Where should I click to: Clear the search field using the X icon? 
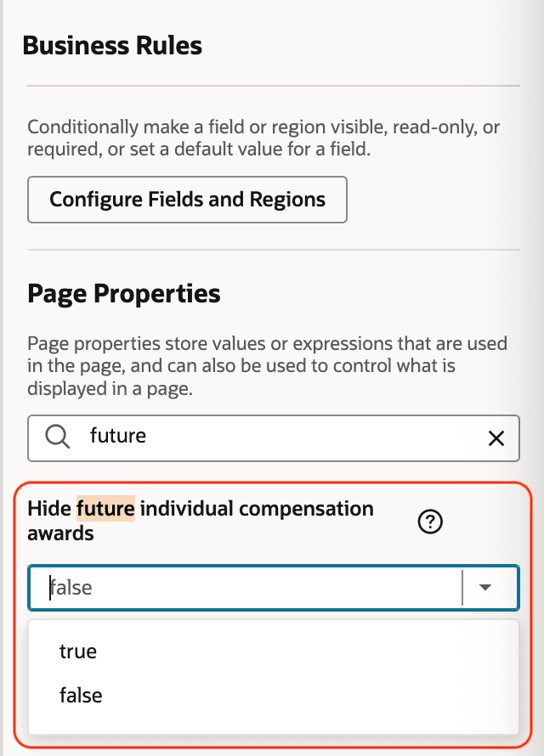tap(496, 438)
